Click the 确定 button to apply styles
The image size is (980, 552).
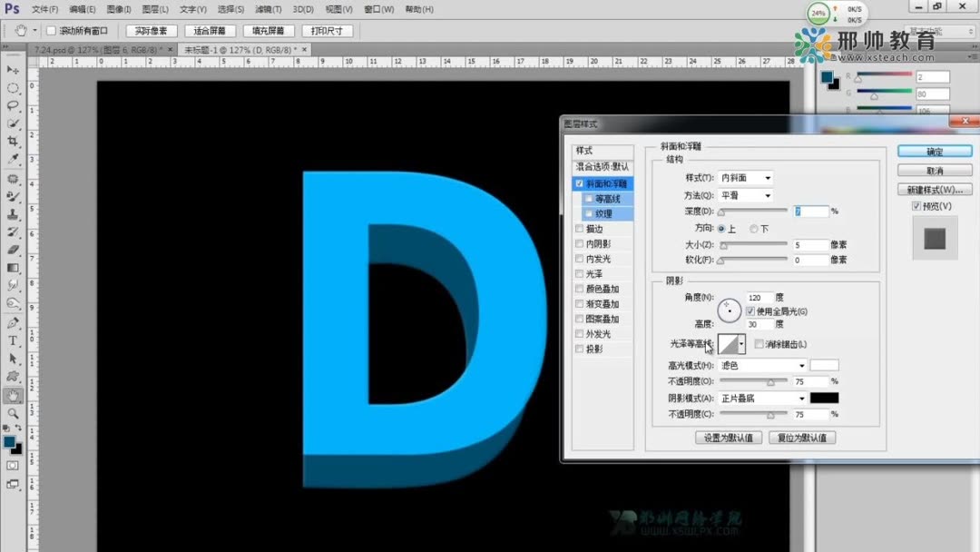click(x=935, y=151)
